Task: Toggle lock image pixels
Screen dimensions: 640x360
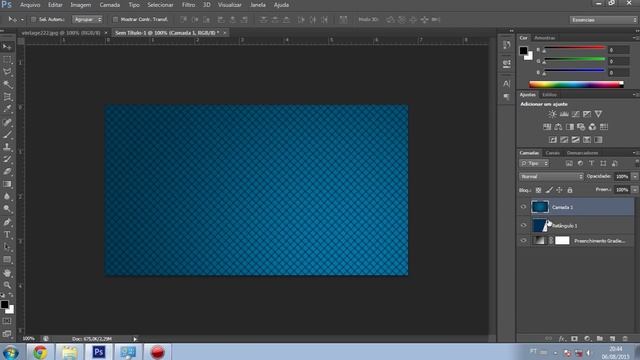Action: tap(549, 190)
